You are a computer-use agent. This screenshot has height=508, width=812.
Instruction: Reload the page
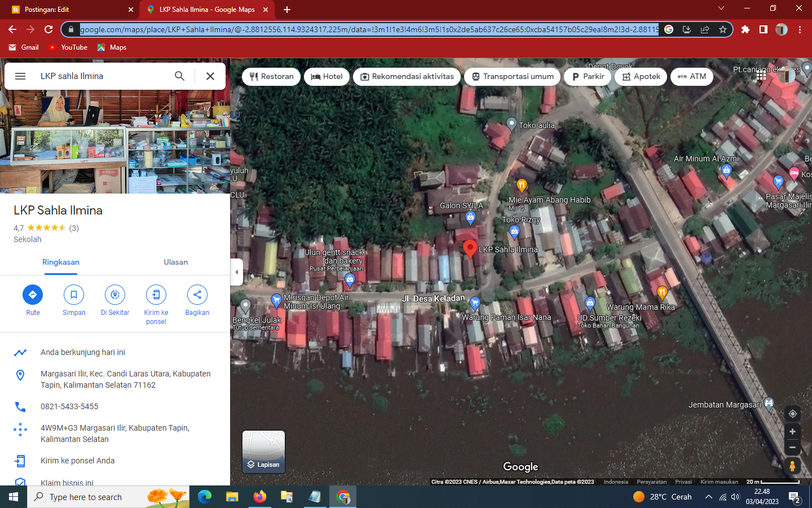[48, 29]
